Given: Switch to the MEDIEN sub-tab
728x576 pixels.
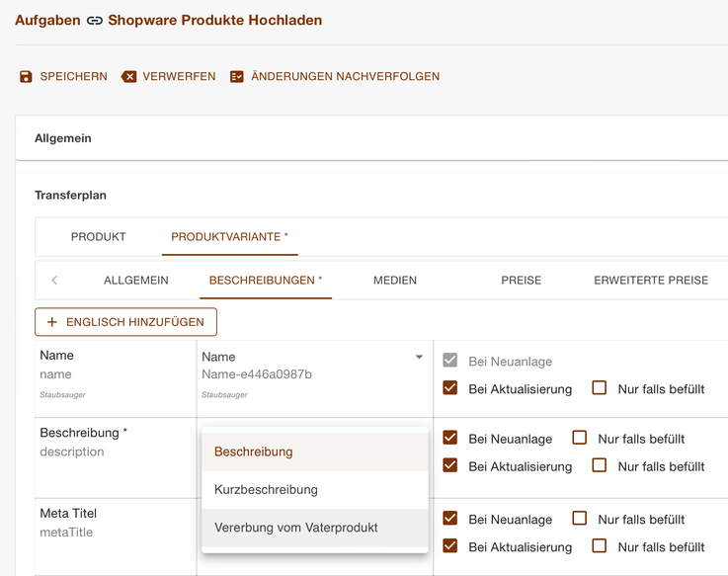Looking at the screenshot, I should (395, 281).
